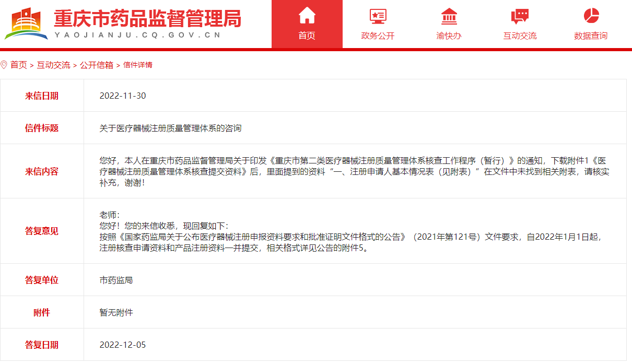
Task: Return to 公开信箱 via the breadcrumb
Action: [97, 65]
